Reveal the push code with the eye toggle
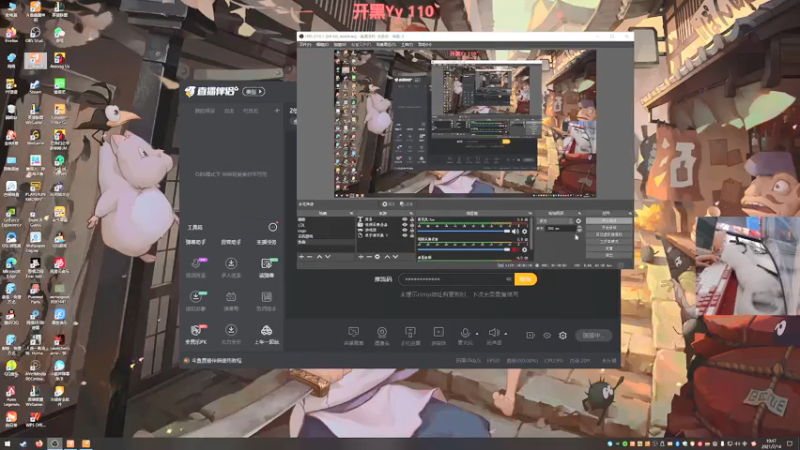Viewport: 800px width, 450px height. tap(508, 279)
